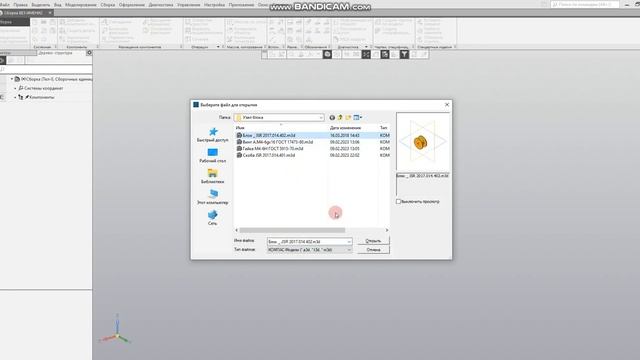Select file Блок _JSR.2017.014.402.m3d

point(269,135)
